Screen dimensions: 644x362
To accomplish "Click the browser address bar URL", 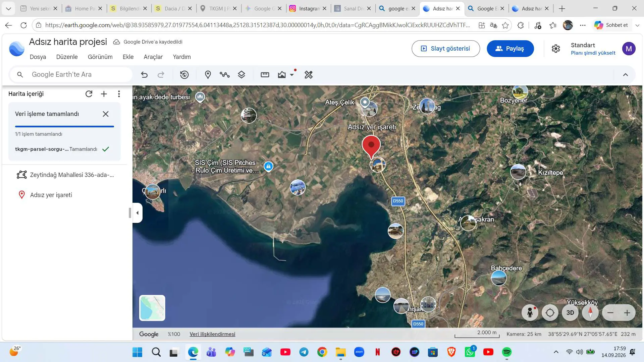I will 258,25.
